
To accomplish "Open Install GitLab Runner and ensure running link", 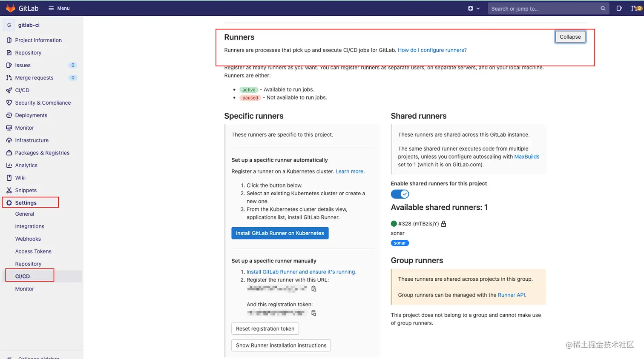I will (x=302, y=272).
